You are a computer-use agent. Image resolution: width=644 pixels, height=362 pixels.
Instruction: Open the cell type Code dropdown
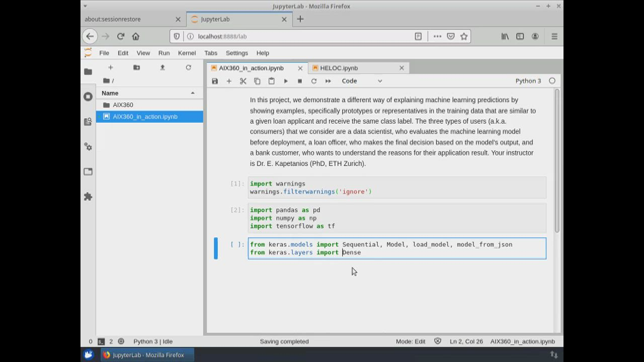362,81
